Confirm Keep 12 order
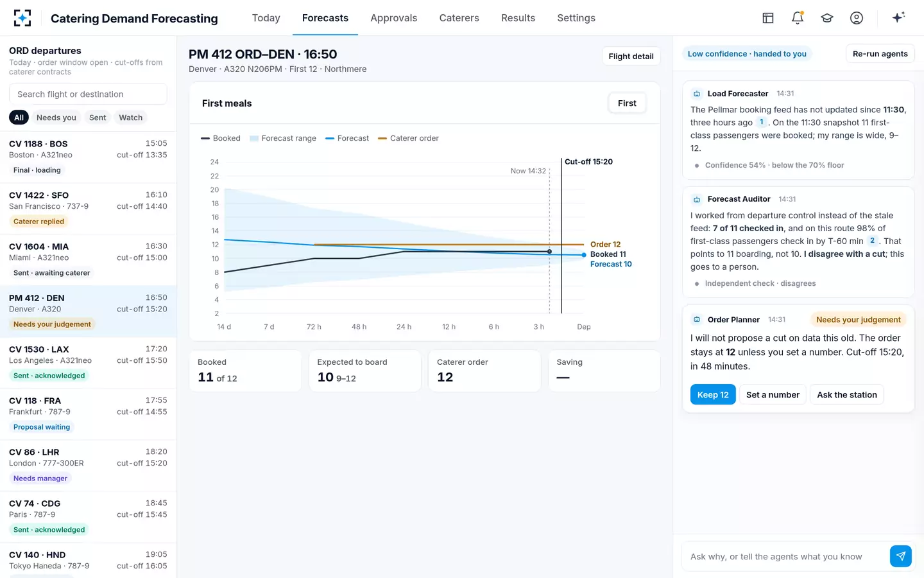 click(x=713, y=395)
